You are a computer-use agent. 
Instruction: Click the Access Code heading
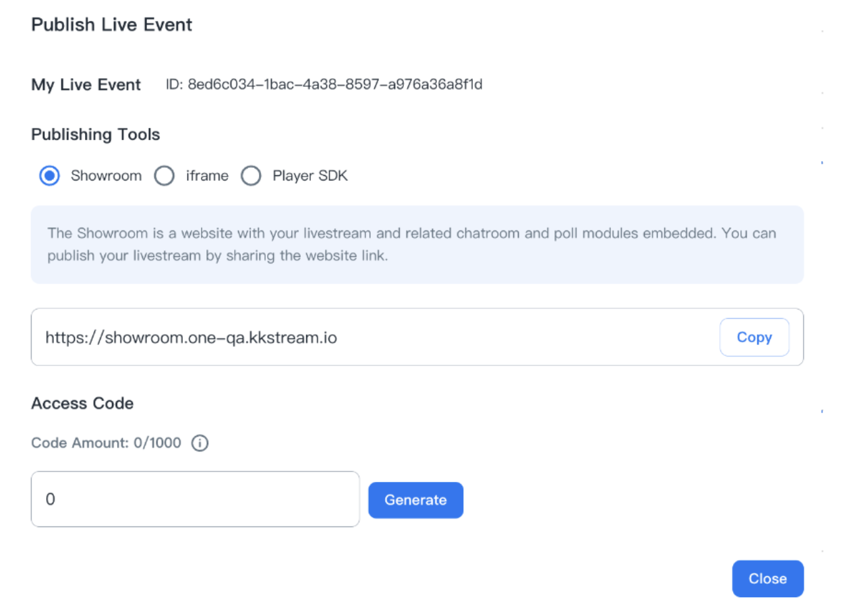click(82, 404)
